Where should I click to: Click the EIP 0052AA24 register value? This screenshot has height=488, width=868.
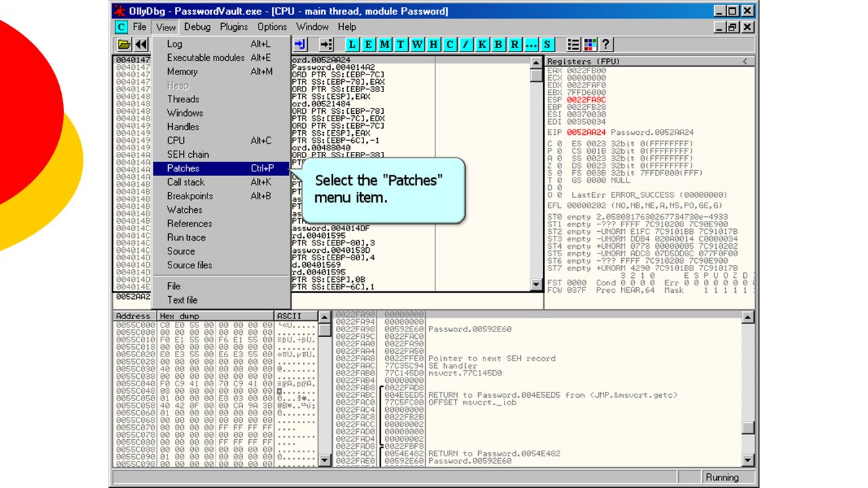click(587, 132)
